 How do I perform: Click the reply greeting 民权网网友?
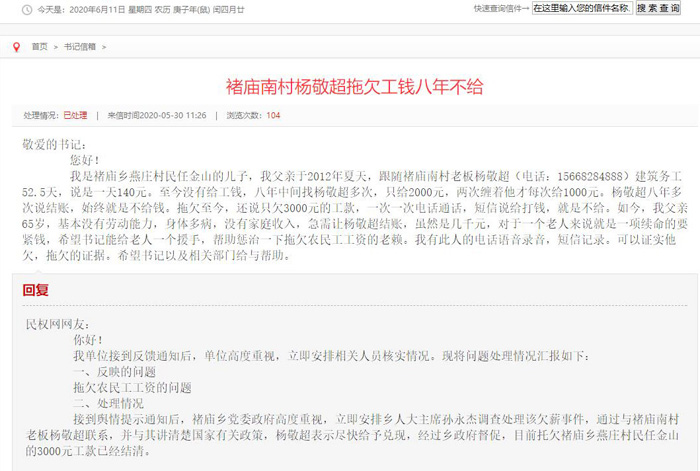58,324
